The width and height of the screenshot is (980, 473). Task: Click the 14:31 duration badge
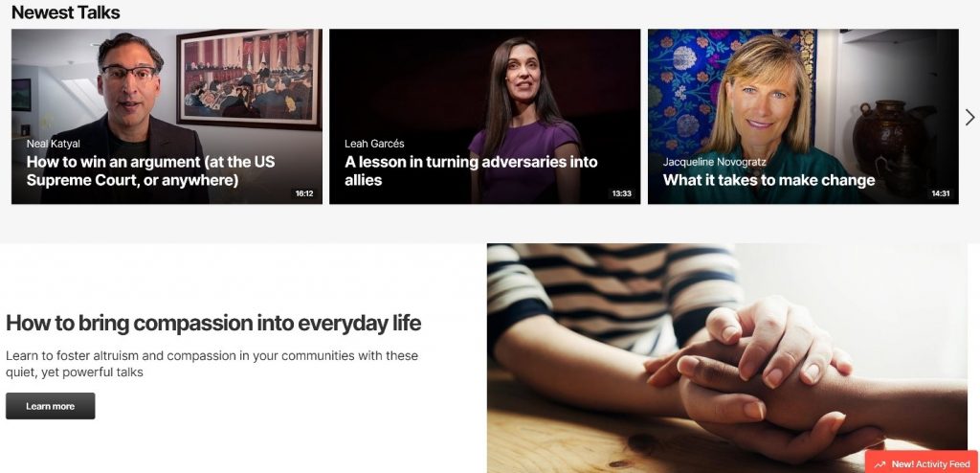pyautogui.click(x=941, y=193)
